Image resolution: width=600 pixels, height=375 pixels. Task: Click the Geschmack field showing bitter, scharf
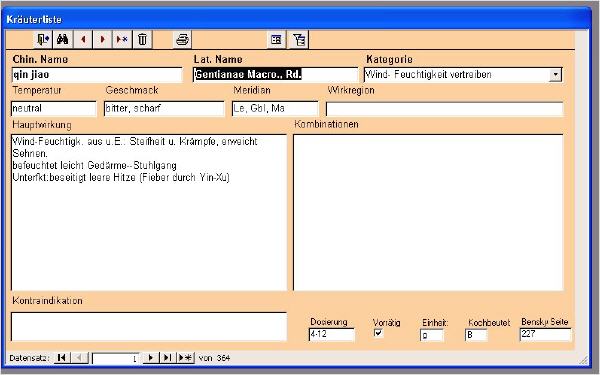tap(164, 108)
